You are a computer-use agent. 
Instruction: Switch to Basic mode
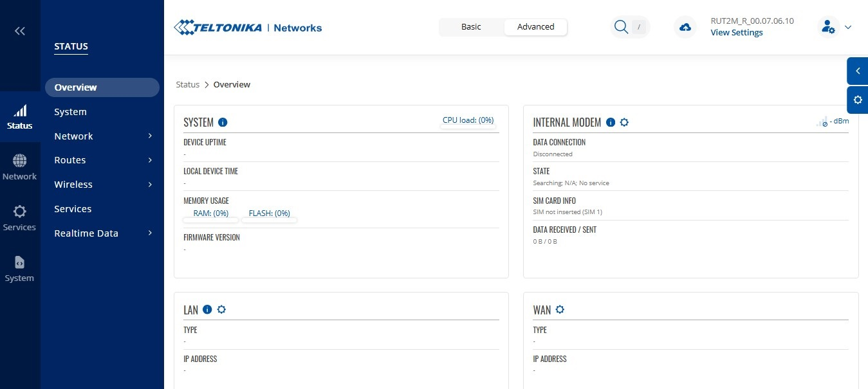(x=471, y=27)
